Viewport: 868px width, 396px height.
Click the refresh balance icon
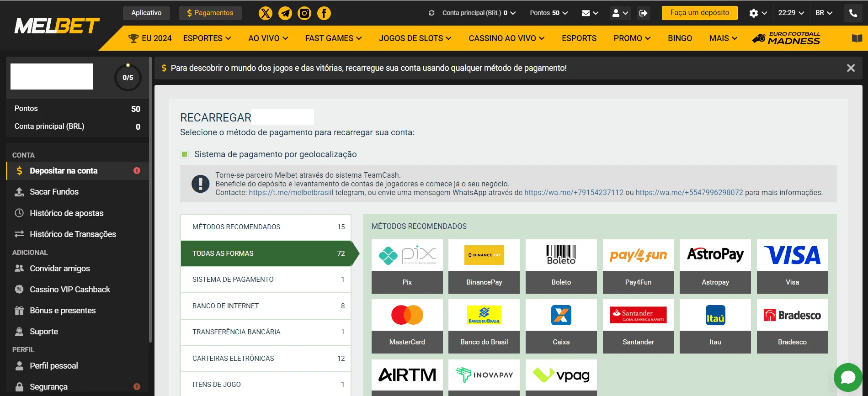(x=431, y=13)
